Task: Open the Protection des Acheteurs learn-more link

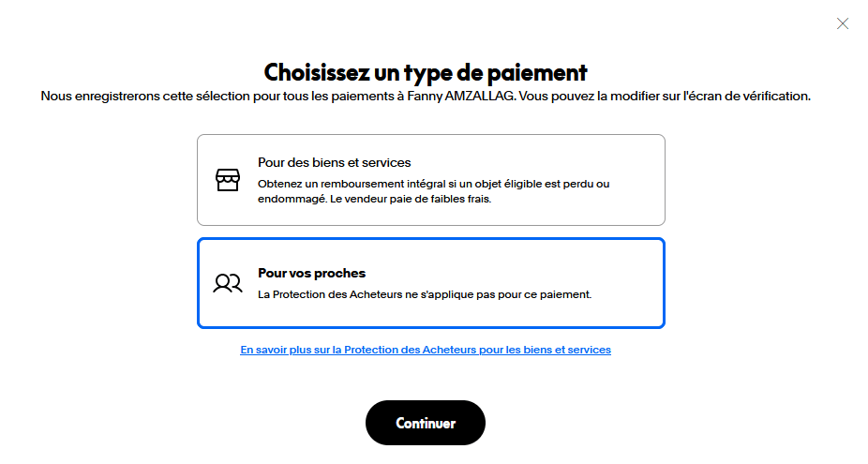Action: coord(426,350)
